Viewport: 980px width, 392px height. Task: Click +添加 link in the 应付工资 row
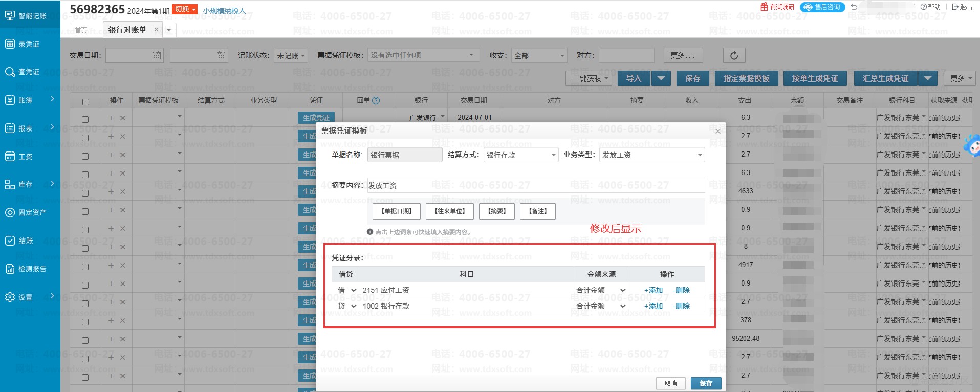point(654,290)
